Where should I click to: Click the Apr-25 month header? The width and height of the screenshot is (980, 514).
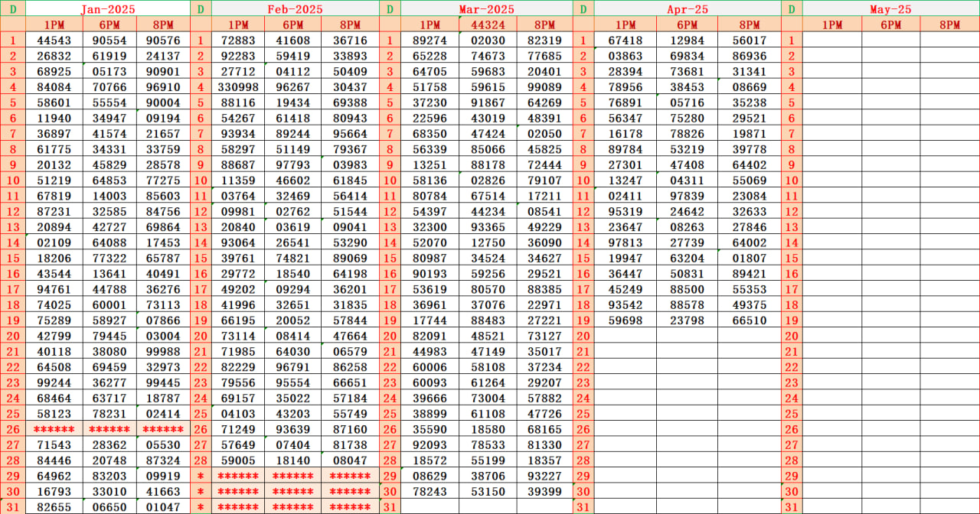688,9
